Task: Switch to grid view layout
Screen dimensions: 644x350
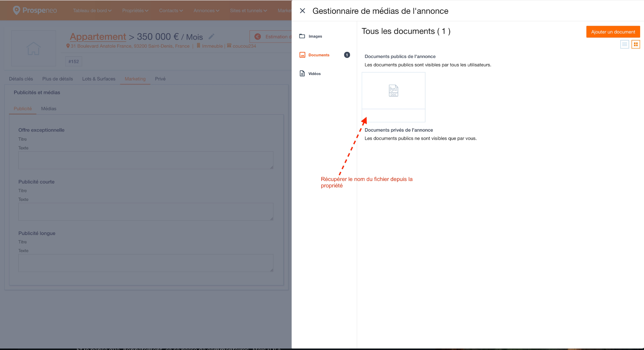Action: [636, 44]
